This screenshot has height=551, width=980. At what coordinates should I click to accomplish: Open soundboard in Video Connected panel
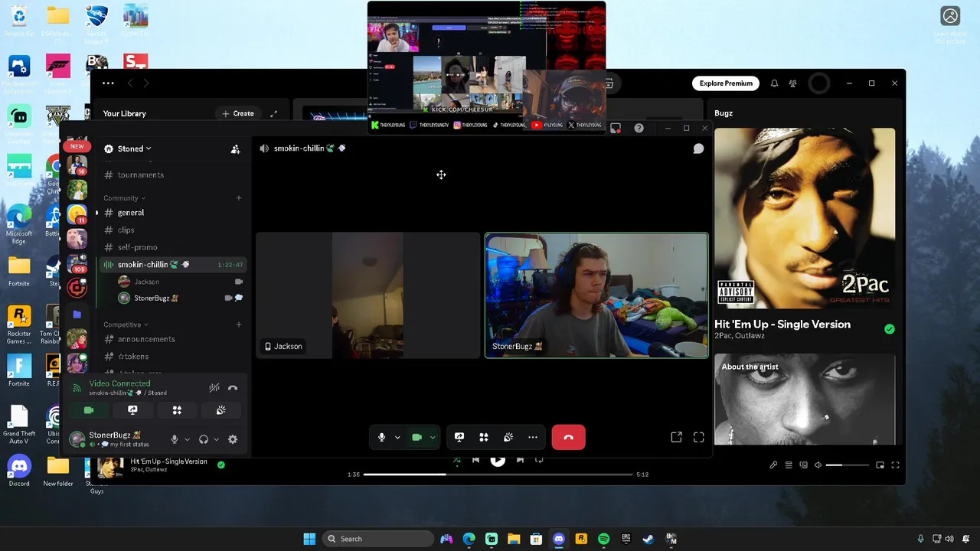coord(221,410)
